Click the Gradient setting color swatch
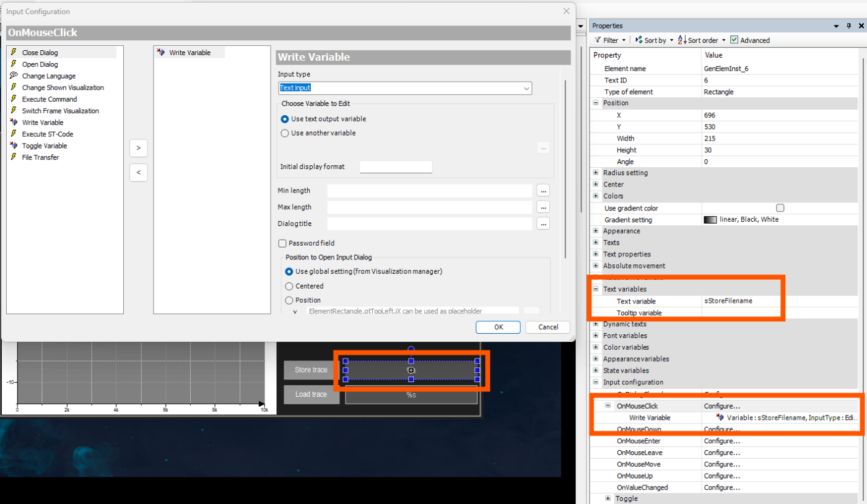Screen dimensions: 867x504 coord(710,220)
